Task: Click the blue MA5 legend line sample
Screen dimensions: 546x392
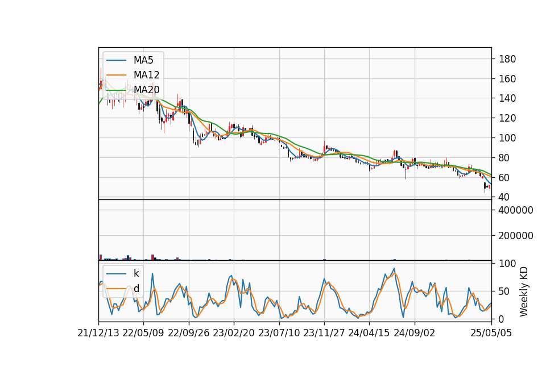Action: pos(116,60)
